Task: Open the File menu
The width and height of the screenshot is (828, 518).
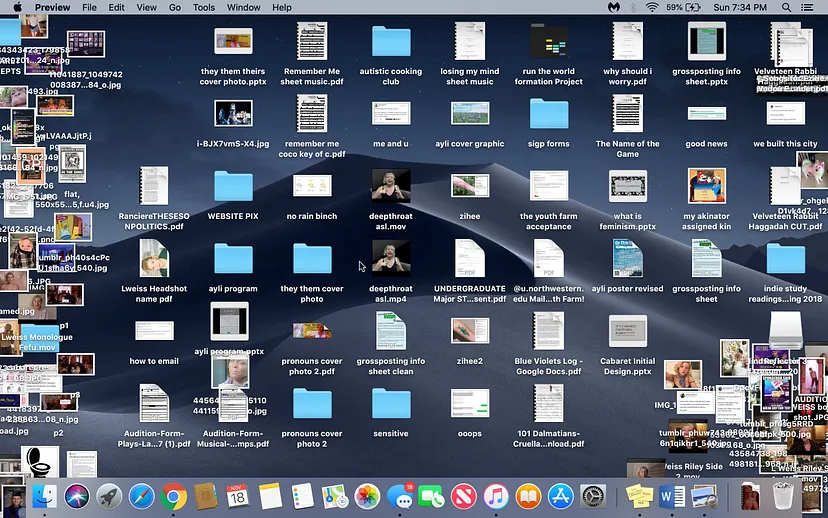Action: pos(90,7)
